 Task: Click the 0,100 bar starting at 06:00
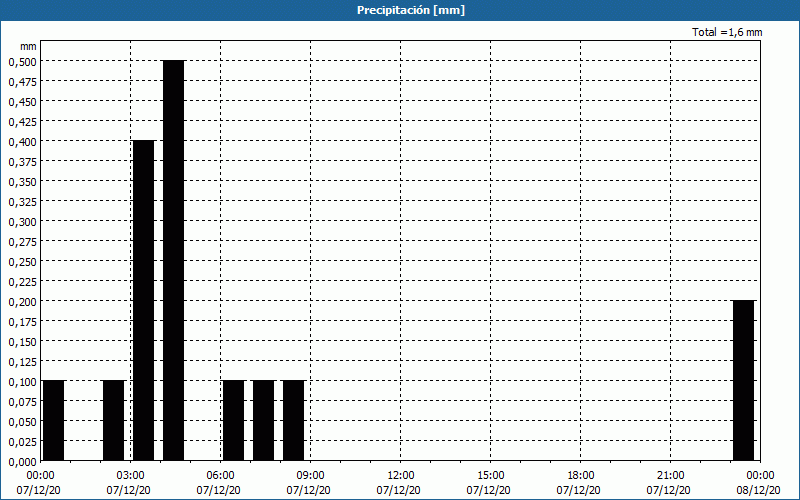point(234,420)
